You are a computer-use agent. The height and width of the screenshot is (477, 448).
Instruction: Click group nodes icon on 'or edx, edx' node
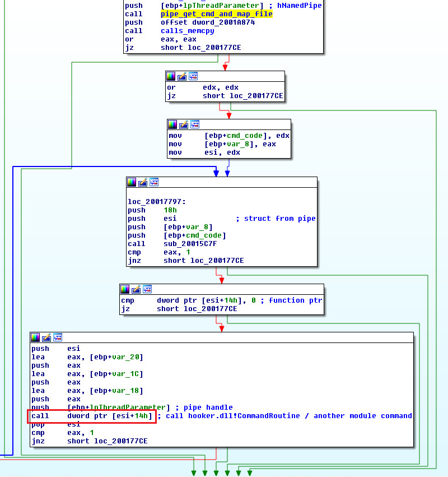(x=193, y=76)
